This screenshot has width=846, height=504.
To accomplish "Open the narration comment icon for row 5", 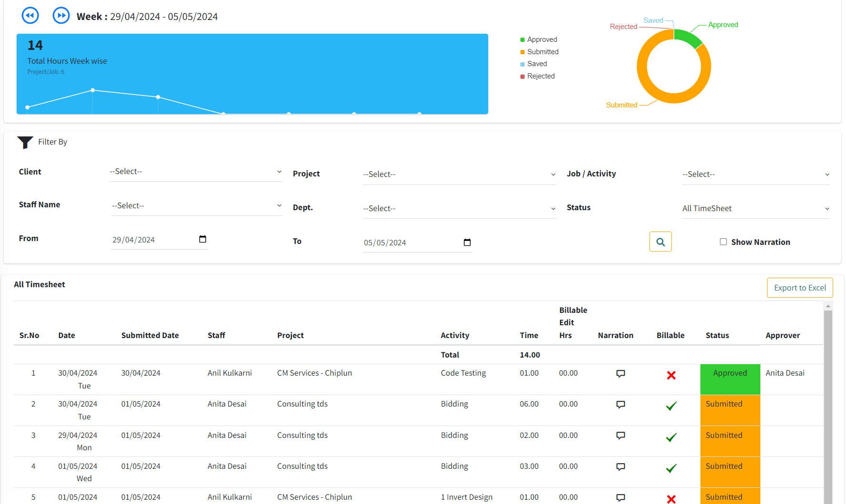I will point(620,498).
